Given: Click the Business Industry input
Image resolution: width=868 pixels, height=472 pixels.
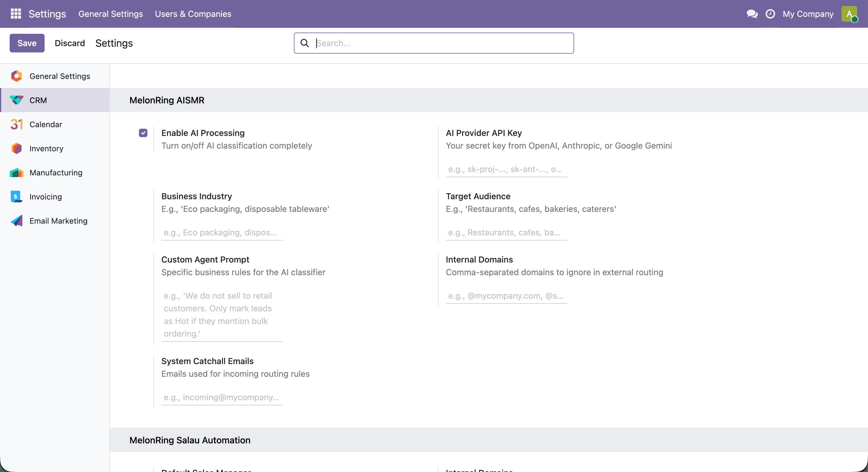Looking at the screenshot, I should [222, 232].
